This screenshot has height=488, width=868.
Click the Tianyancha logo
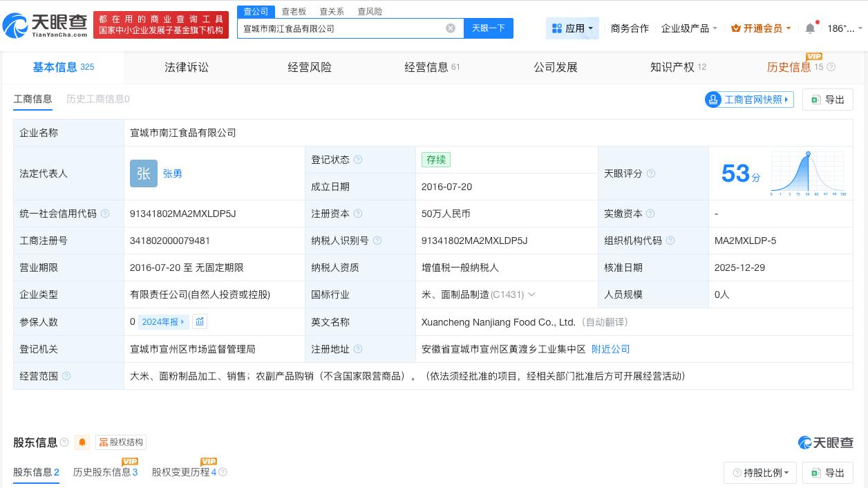(45, 25)
